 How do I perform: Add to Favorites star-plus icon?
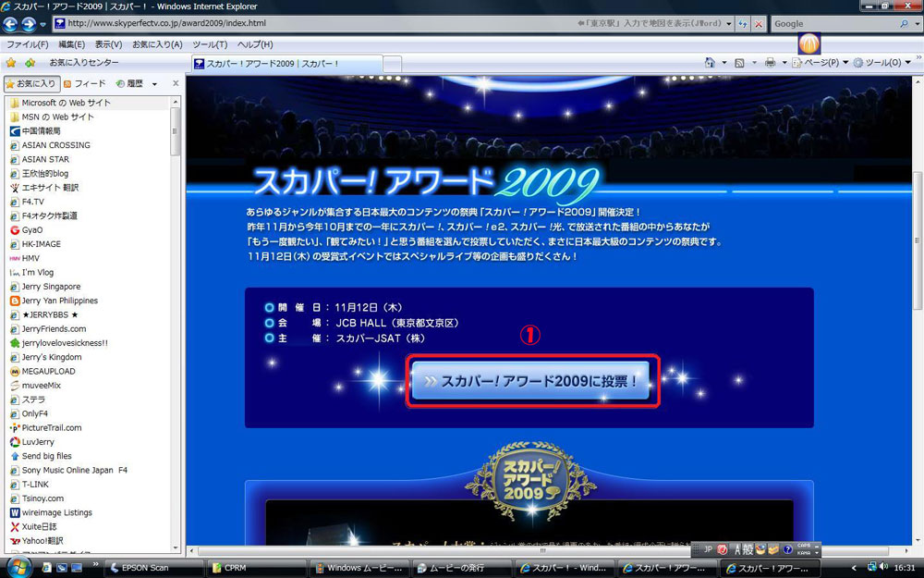click(x=30, y=63)
